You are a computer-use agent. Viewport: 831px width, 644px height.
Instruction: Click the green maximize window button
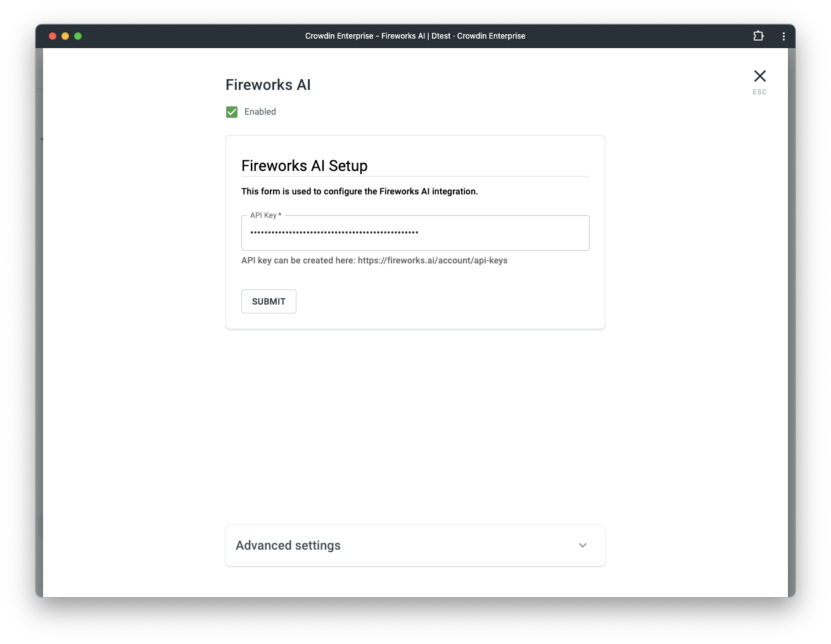(78, 36)
